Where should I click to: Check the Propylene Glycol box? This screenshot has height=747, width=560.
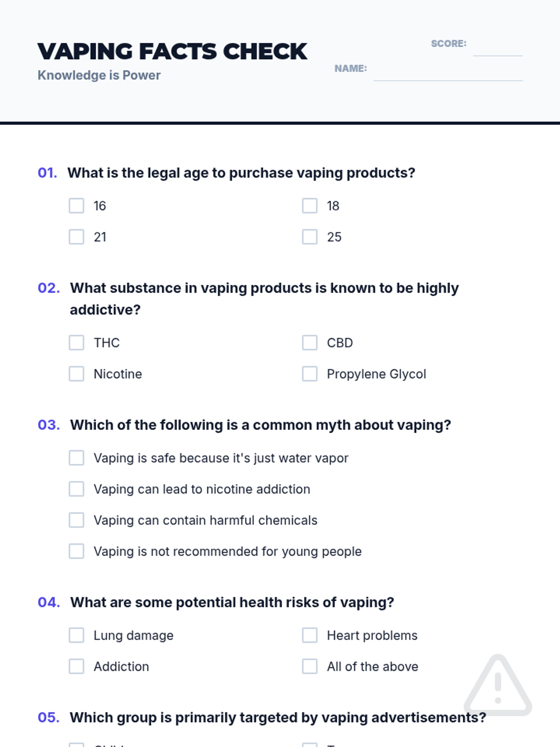coord(309,374)
